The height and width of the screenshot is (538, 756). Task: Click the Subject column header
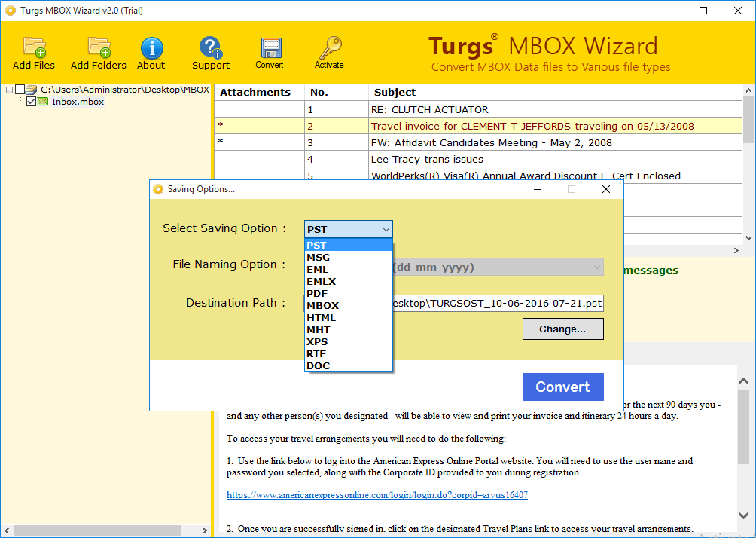coord(556,92)
